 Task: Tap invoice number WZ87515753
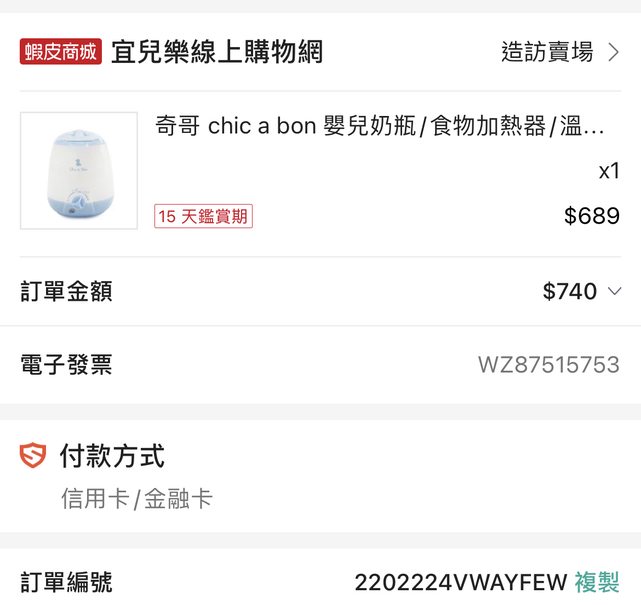pyautogui.click(x=548, y=365)
